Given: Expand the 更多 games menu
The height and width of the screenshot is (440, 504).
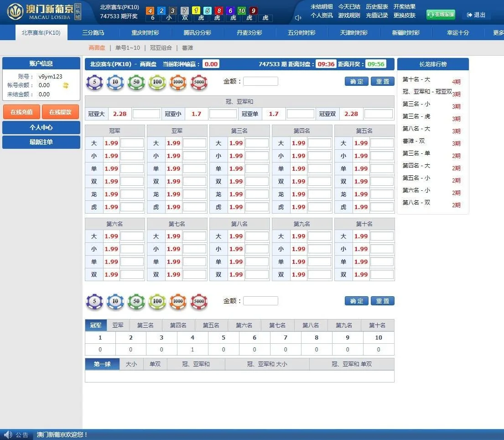Looking at the screenshot, I should pos(498,33).
